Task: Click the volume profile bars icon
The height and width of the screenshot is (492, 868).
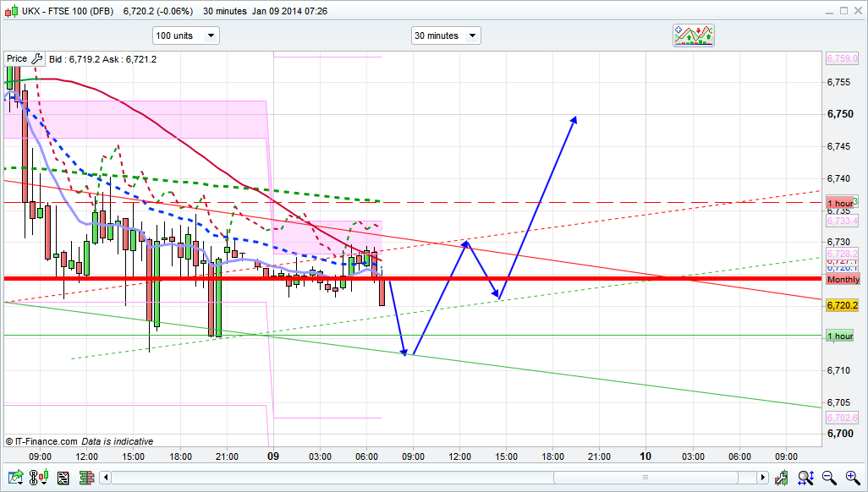Action: [x=85, y=478]
